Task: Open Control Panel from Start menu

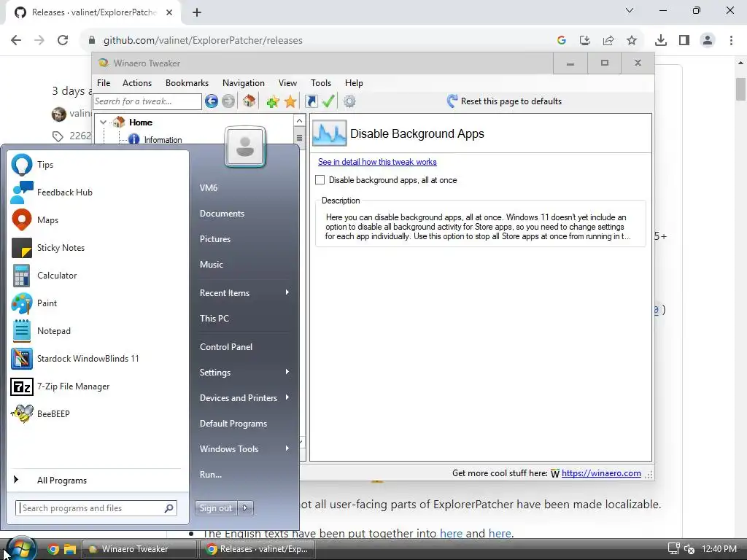Action: click(x=226, y=346)
